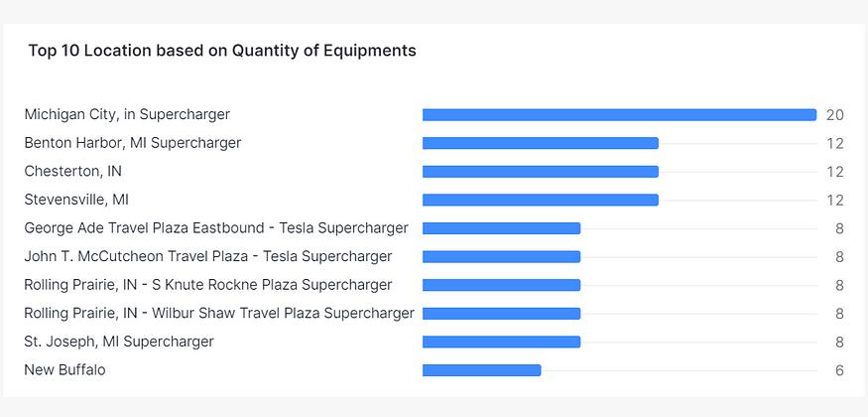Click the Benton Harbor, MI Supercharger bar
Screen dimensions: 868x417
tap(541, 143)
